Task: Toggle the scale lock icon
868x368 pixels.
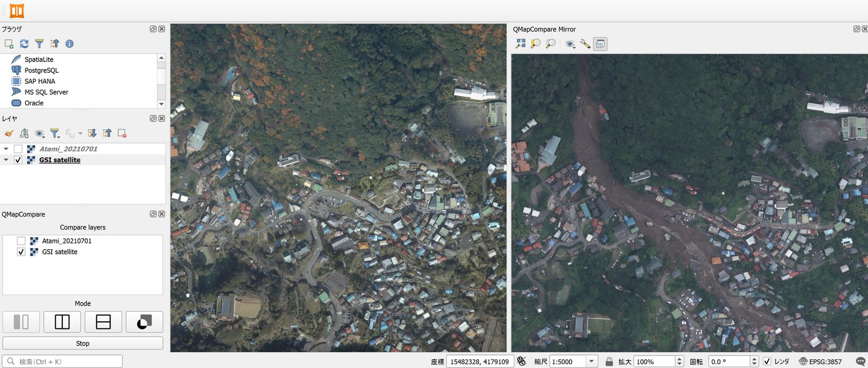Action: [609, 361]
